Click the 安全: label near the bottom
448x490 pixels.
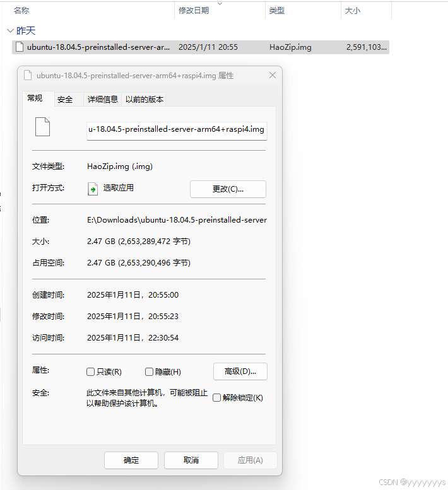tap(40, 393)
